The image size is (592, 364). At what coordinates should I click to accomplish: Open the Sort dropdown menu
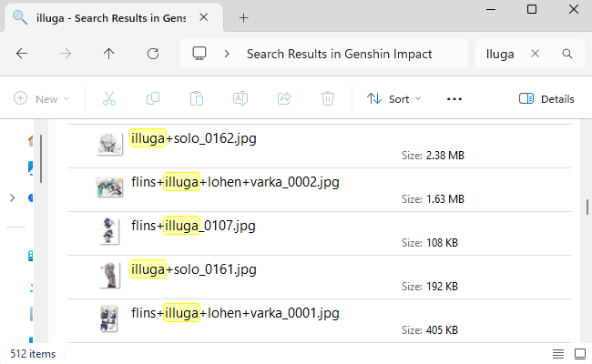394,98
